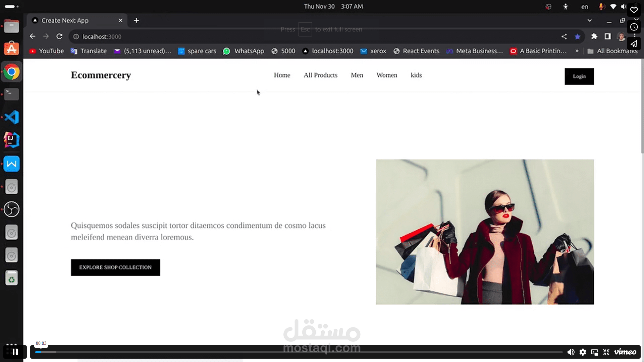Image resolution: width=644 pixels, height=362 pixels.
Task: Open the Men category
Action: pos(357,75)
